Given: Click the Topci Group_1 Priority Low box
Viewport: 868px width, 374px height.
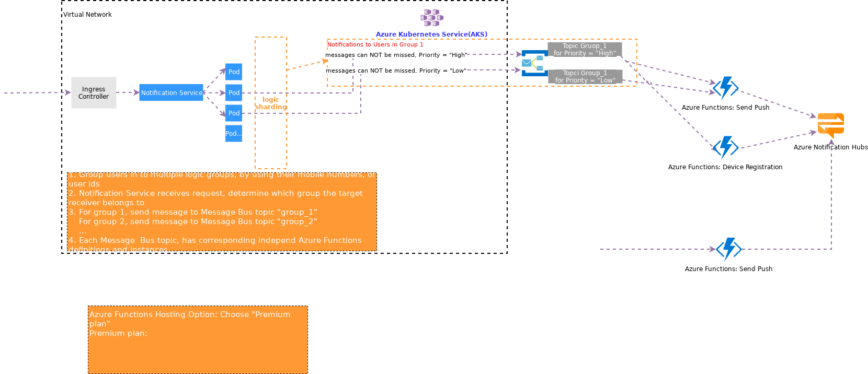Looking at the screenshot, I should point(585,77).
